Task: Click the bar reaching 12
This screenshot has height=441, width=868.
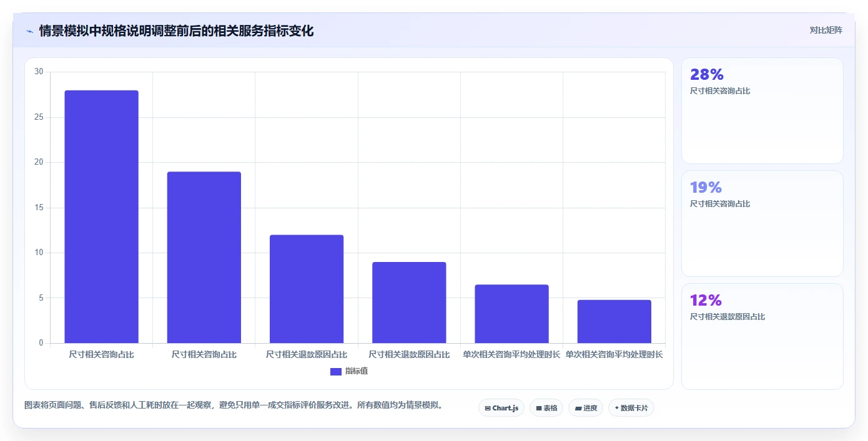Action: pyautogui.click(x=307, y=289)
